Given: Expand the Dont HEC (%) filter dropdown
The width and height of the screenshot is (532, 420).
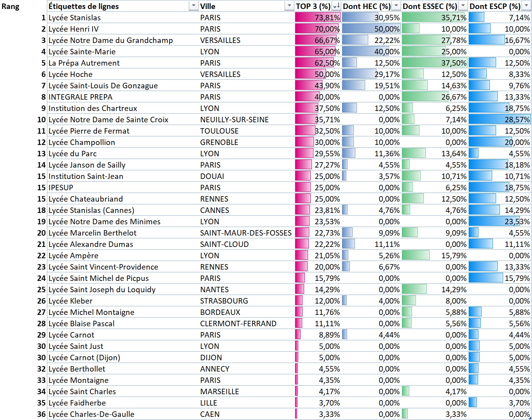Looking at the screenshot, I should [x=396, y=6].
